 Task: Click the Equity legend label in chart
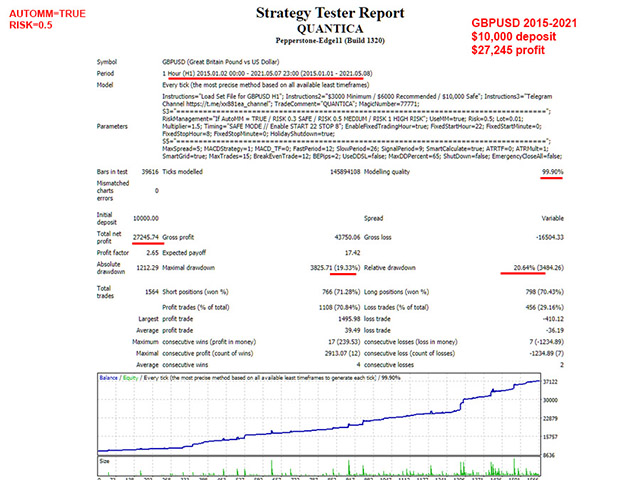pos(131,378)
